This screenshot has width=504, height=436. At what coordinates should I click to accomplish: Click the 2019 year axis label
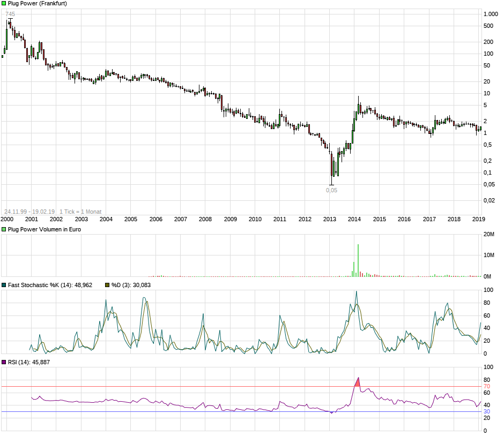(479, 219)
